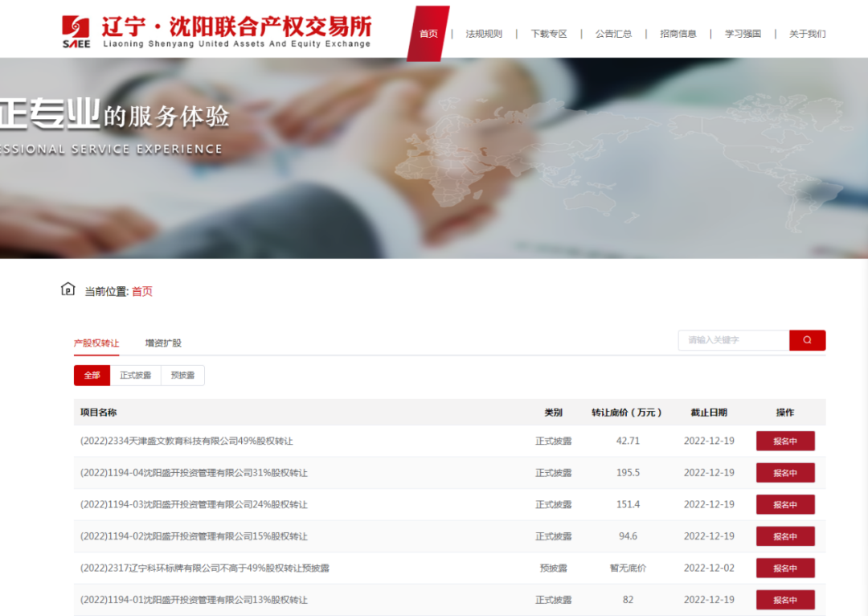This screenshot has width=868, height=616.
Task: Navigate to 关于我们 page
Action: [x=807, y=34]
